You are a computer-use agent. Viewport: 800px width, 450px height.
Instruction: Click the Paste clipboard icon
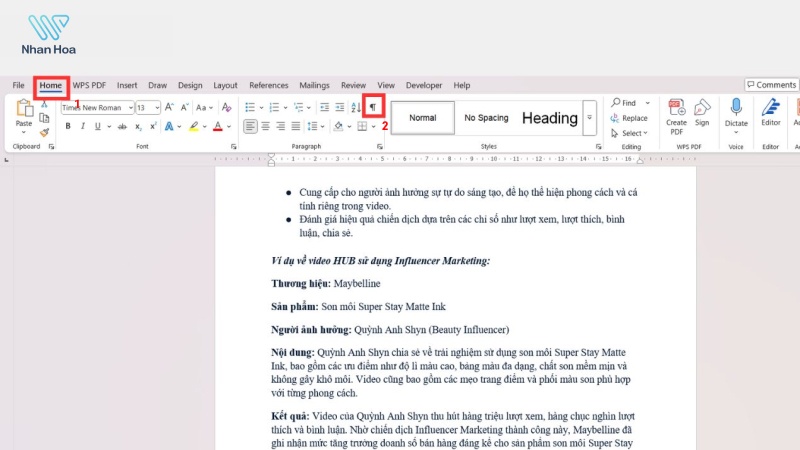(x=23, y=108)
